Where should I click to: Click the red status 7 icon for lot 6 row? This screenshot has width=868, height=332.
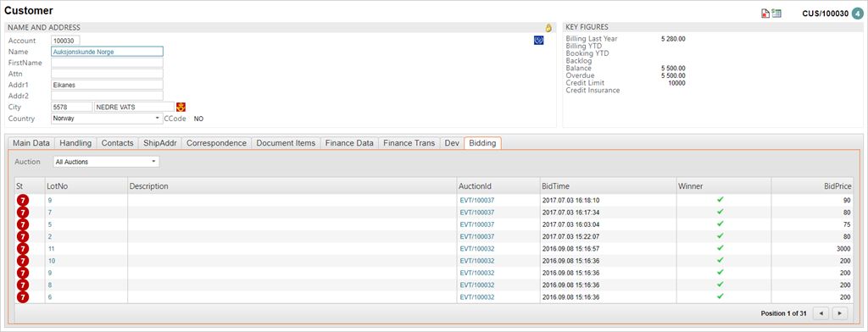point(23,297)
